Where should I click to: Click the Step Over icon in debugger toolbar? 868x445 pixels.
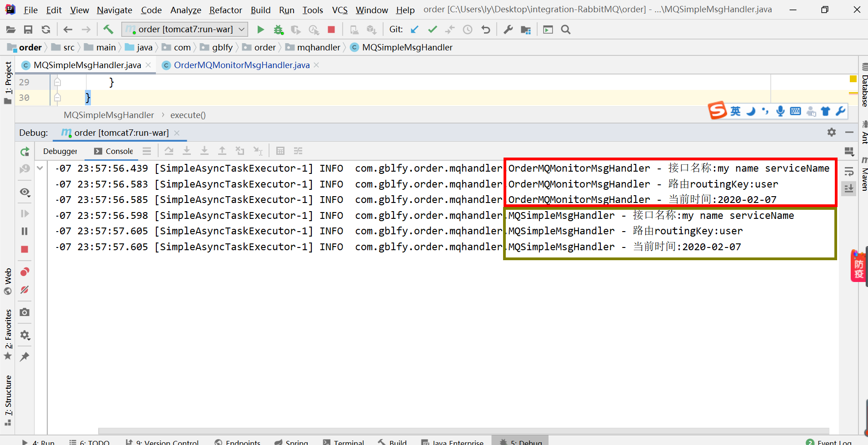coord(169,151)
